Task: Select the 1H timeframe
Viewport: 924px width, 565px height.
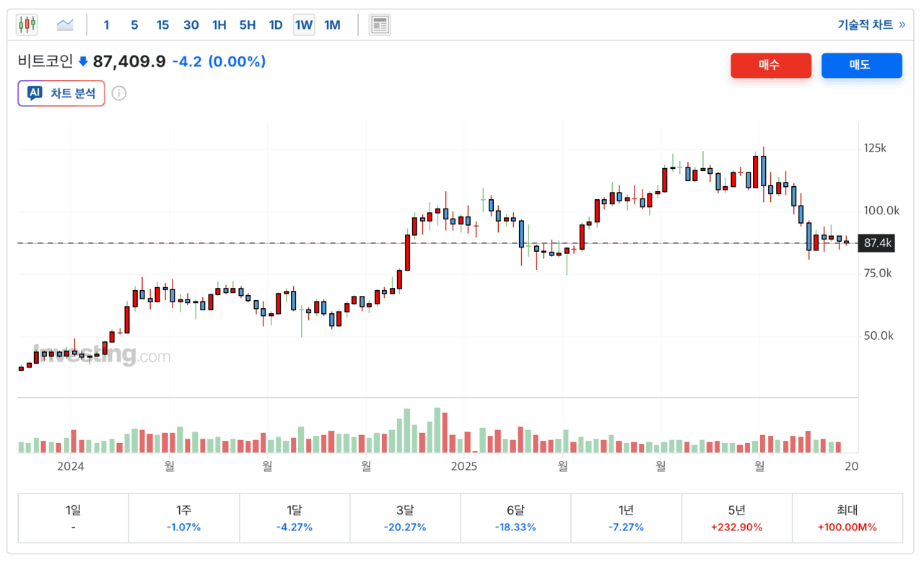Action: [x=219, y=25]
